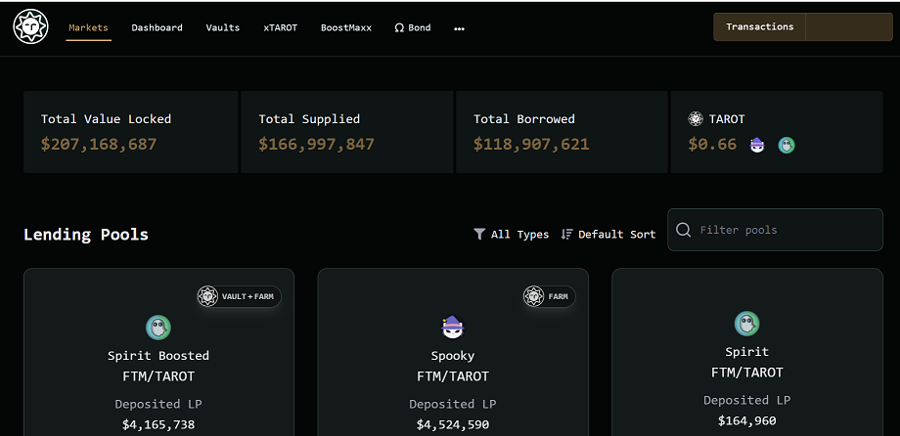
Task: Click the funnel filter icon
Action: [479, 234]
